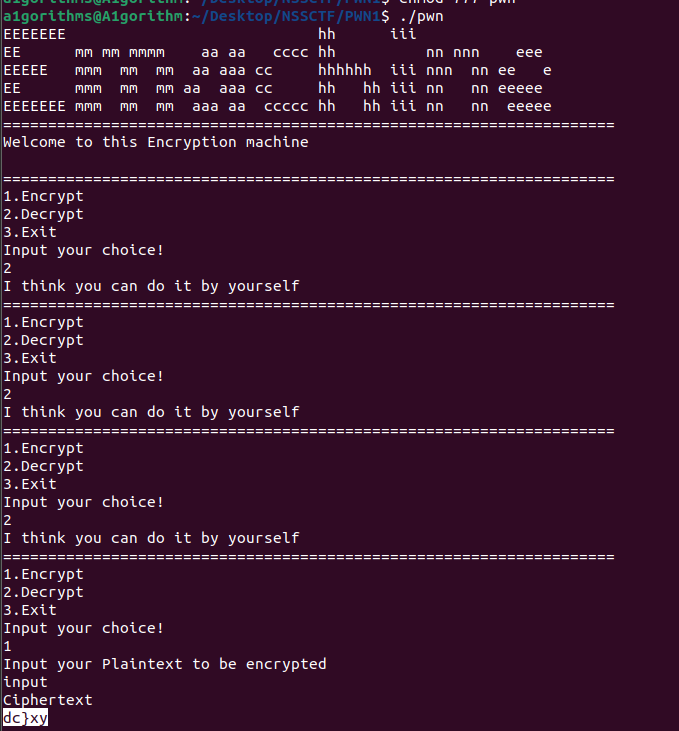The width and height of the screenshot is (679, 731).
Task: Click "Welcome to this Encryption machine" text
Action: 156,142
